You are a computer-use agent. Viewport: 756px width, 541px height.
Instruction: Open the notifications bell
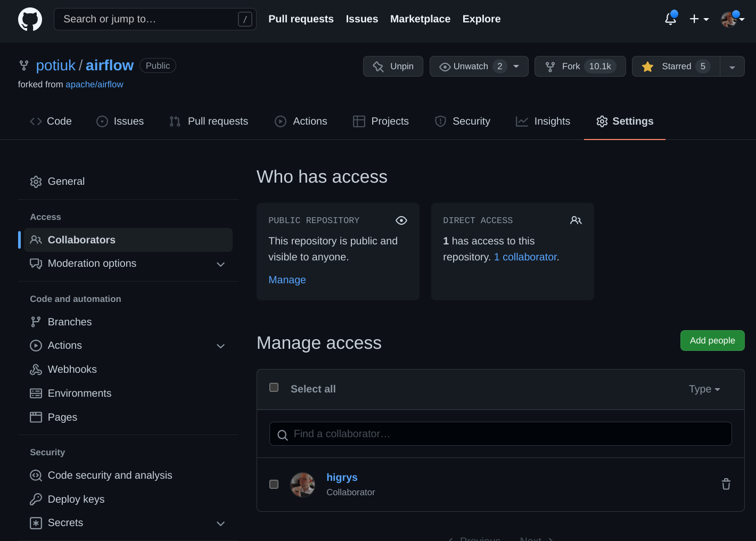click(x=671, y=19)
